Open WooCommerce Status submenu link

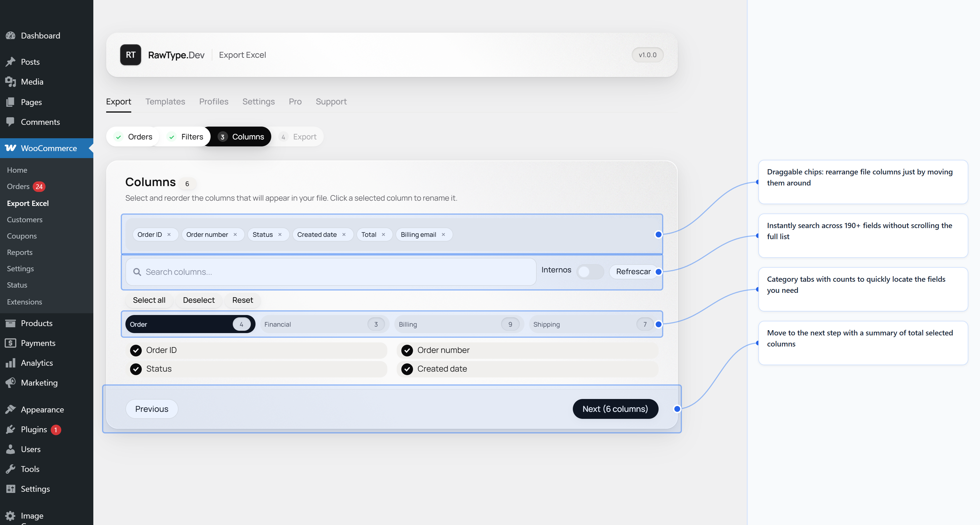coord(17,285)
